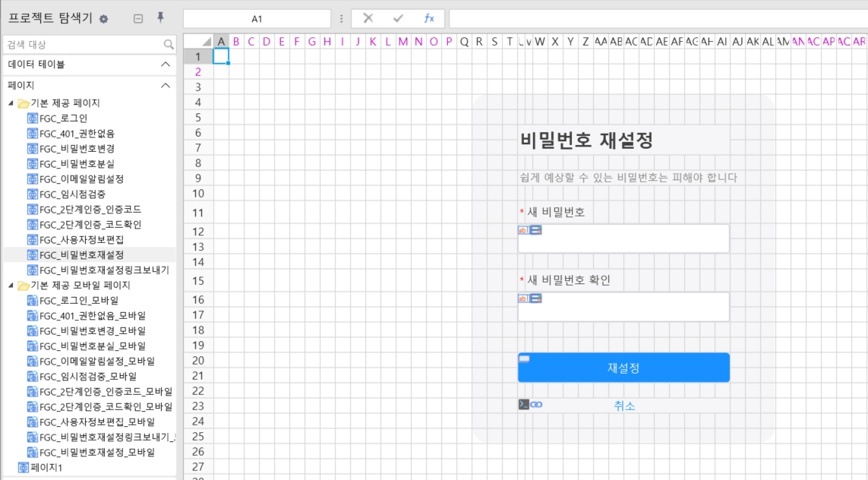
Task: Open FGC_사용자정보편집_모바일 page
Action: click(x=96, y=422)
